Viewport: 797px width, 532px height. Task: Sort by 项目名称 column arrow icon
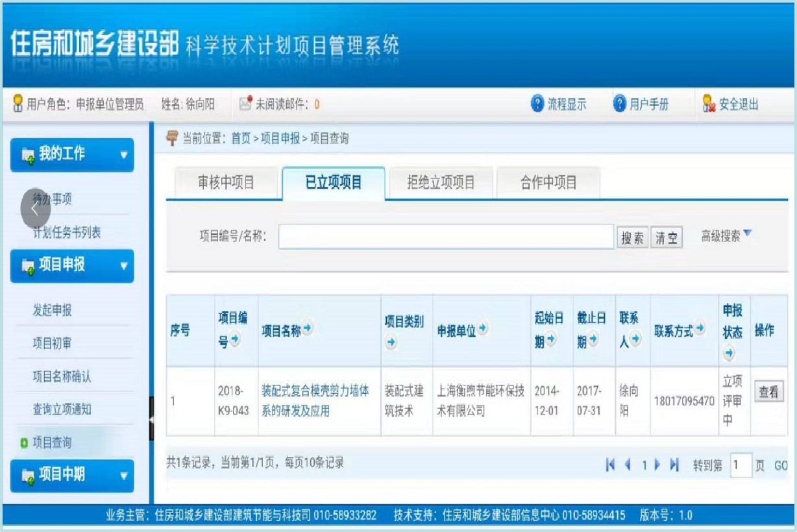pyautogui.click(x=308, y=329)
